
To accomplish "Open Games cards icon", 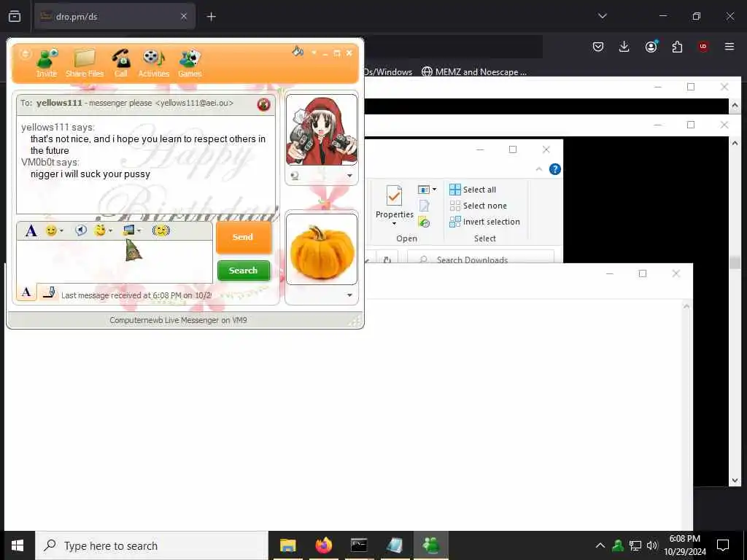I will click(190, 63).
